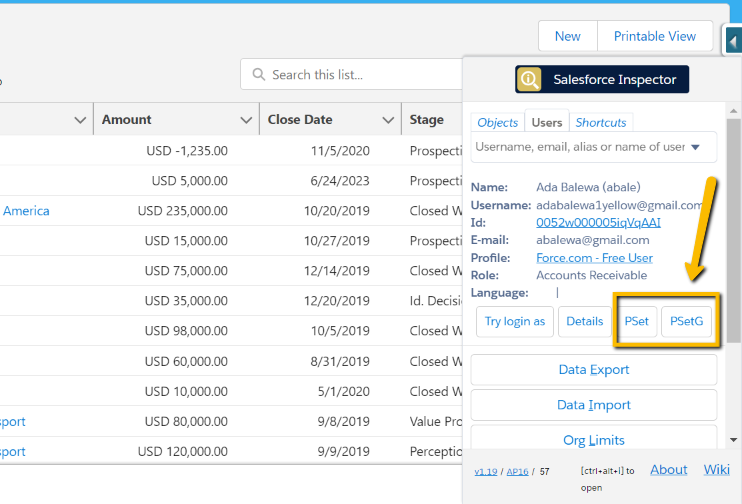Switch to the Objects tab
Image resolution: width=742 pixels, height=504 pixels.
[497, 123]
